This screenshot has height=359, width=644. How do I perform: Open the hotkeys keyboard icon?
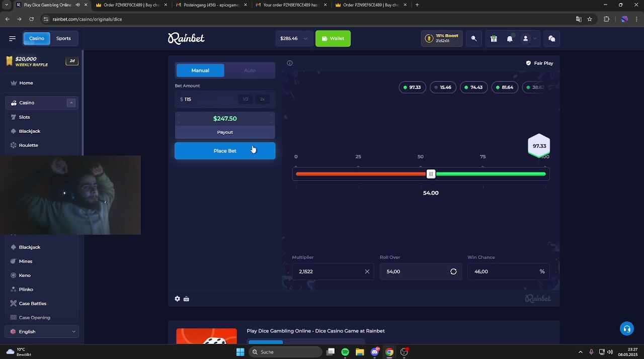[186, 299]
